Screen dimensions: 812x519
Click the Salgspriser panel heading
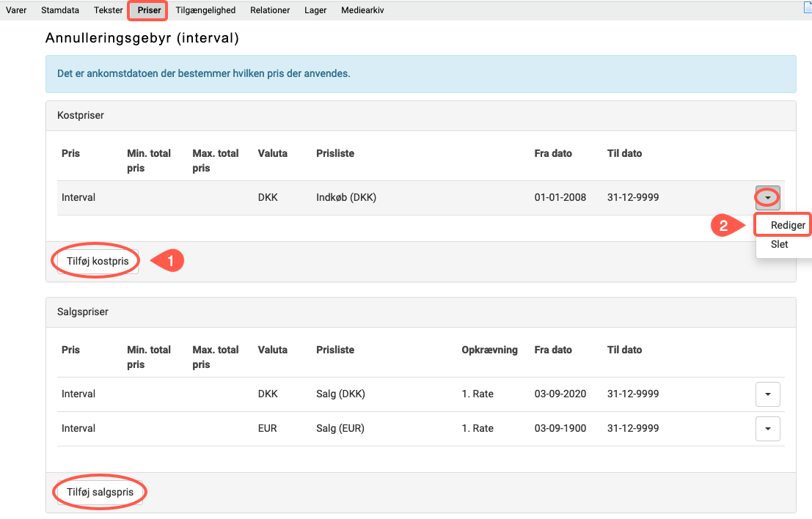coord(83,312)
